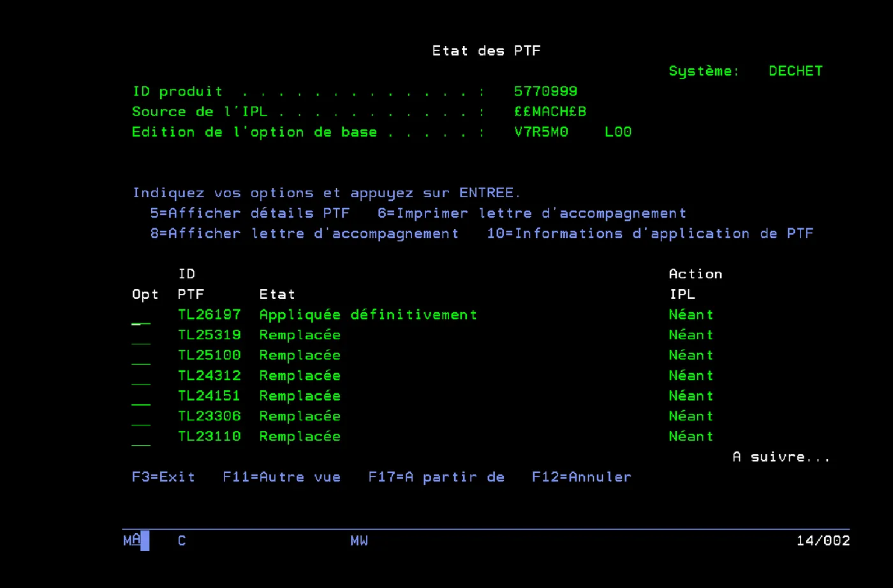Viewport: 893px width, 588px height.
Task: Click option "5=Afficher détails PTF"
Action: 250,213
